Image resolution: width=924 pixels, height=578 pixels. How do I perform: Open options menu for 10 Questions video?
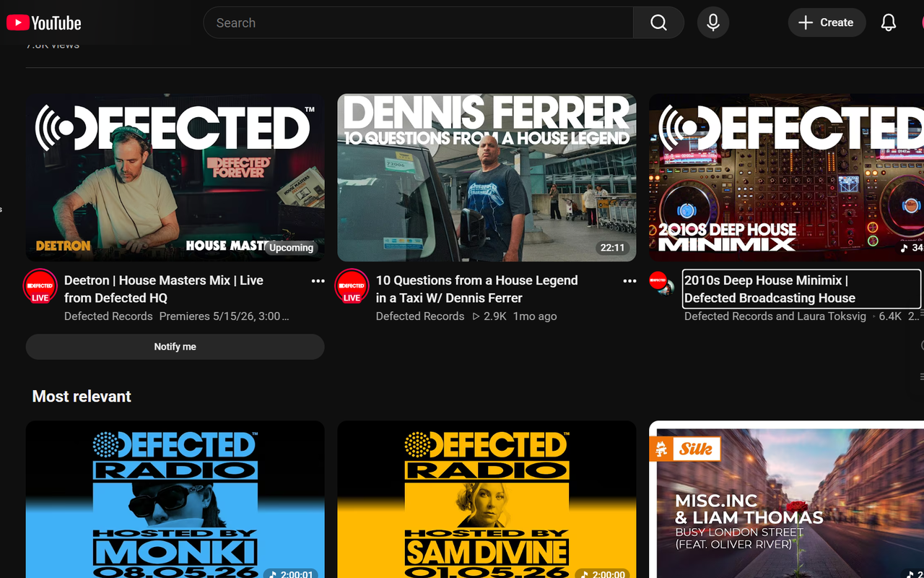[629, 281]
